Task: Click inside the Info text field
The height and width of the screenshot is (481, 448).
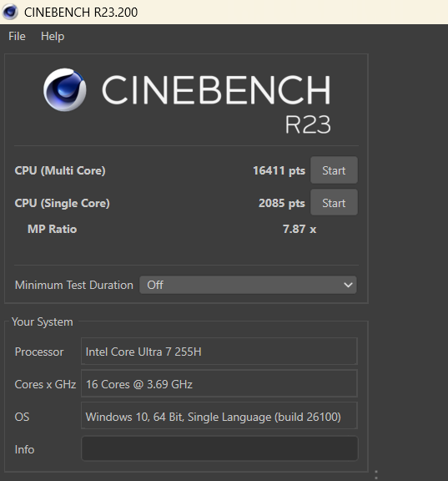Action: tap(219, 448)
